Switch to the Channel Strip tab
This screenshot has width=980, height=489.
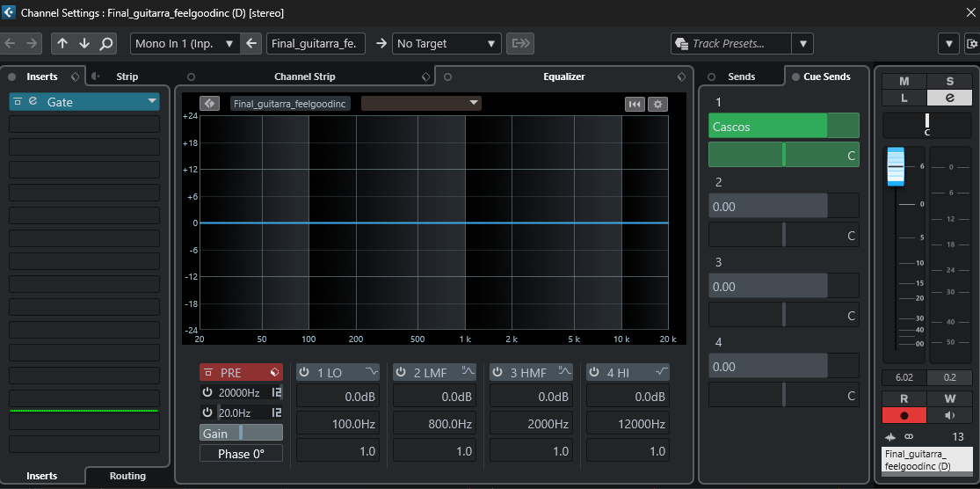(305, 77)
